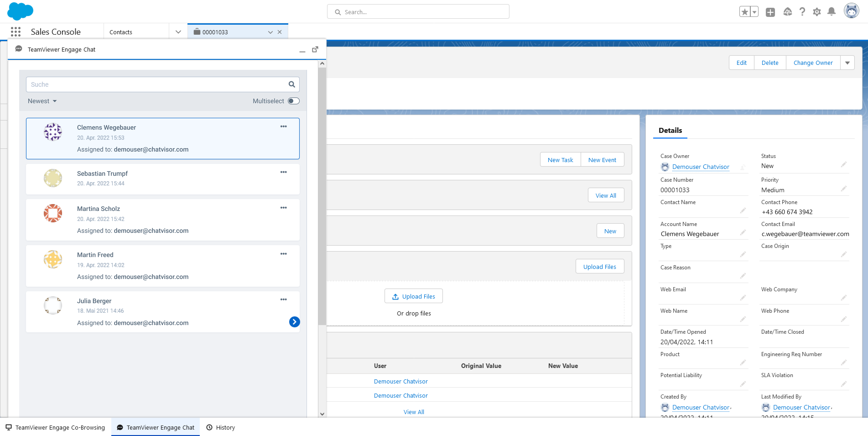Open the options menu for Martina Scholz chat
This screenshot has height=436, width=868.
click(x=283, y=208)
